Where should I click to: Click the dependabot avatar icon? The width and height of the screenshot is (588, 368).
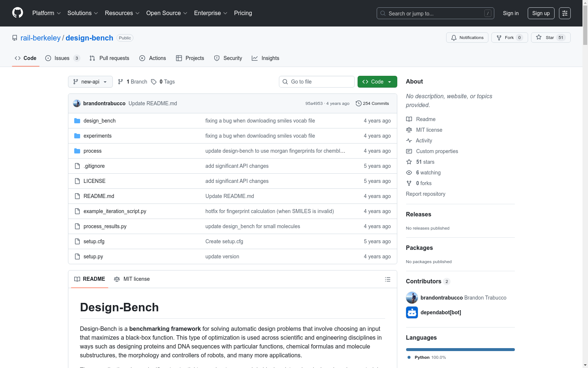412,312
